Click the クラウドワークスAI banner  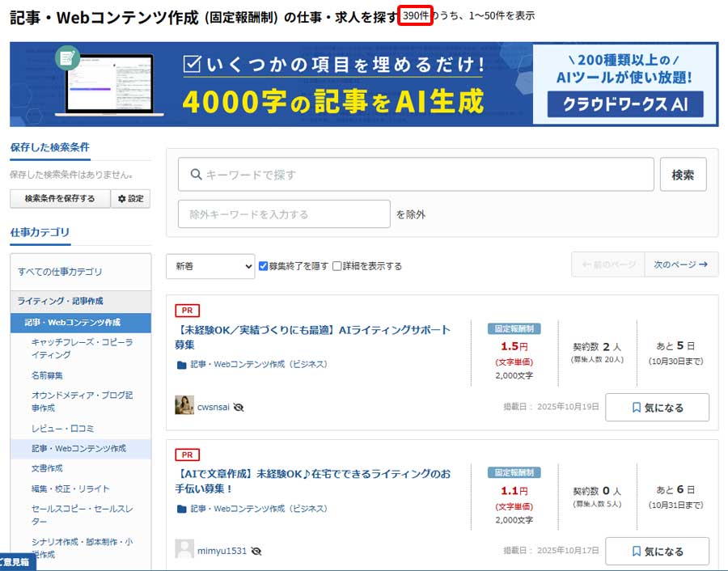click(624, 104)
